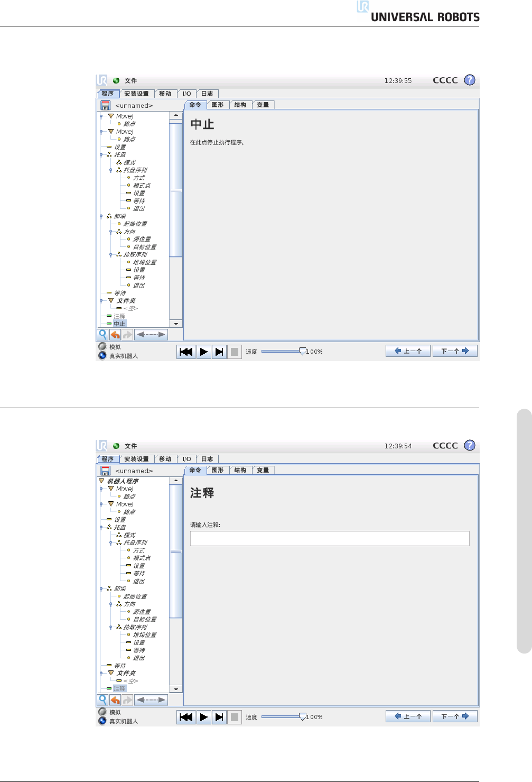Click undo arrow in upper screenshot
The width and height of the screenshot is (532, 782).
(x=115, y=334)
